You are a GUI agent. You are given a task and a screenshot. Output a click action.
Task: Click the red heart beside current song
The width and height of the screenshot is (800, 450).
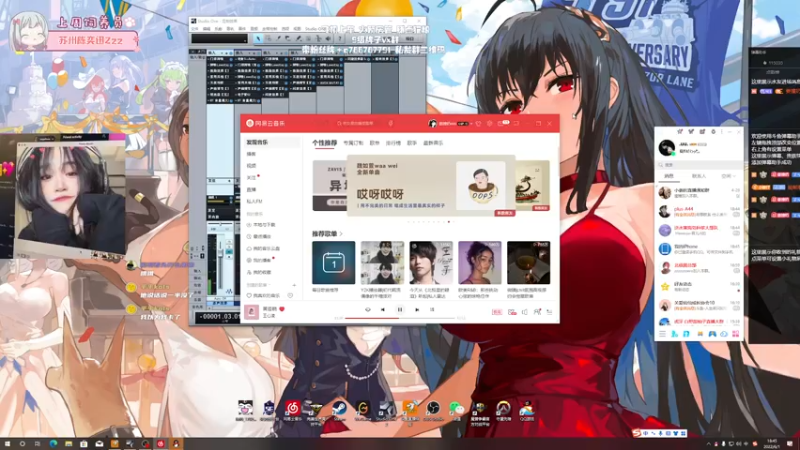(281, 309)
